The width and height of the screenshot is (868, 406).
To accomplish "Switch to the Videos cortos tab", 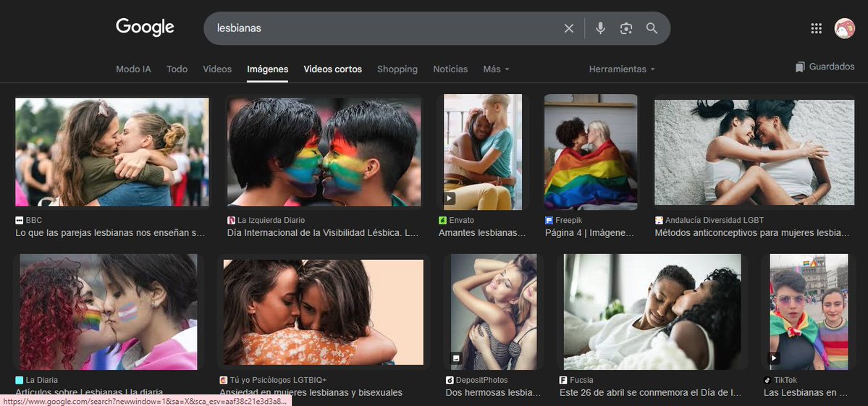I will pos(333,69).
